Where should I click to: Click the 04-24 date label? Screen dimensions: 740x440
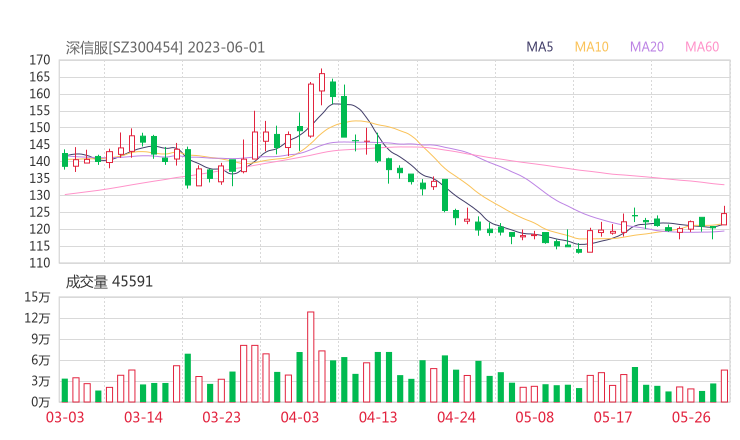tap(456, 417)
